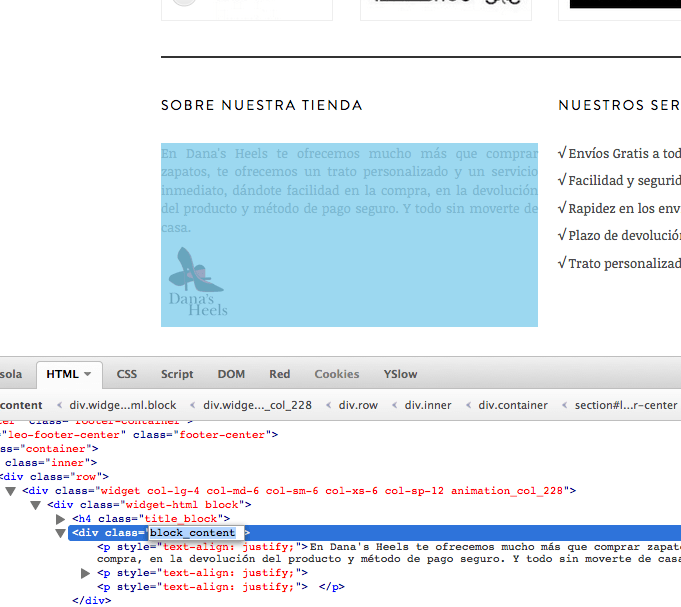Click the SOBRE NUESTRA TIENDA heading
The width and height of the screenshot is (681, 607).
coord(262,106)
